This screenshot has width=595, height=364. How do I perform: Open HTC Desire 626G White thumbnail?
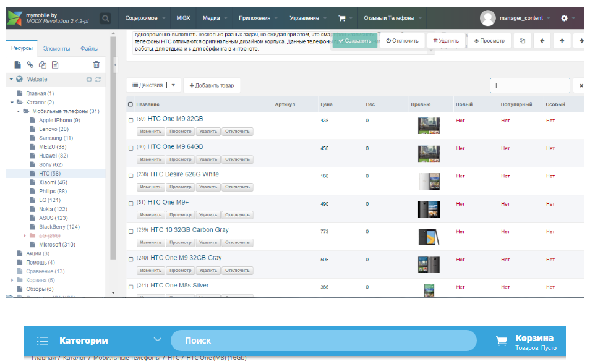click(x=429, y=181)
